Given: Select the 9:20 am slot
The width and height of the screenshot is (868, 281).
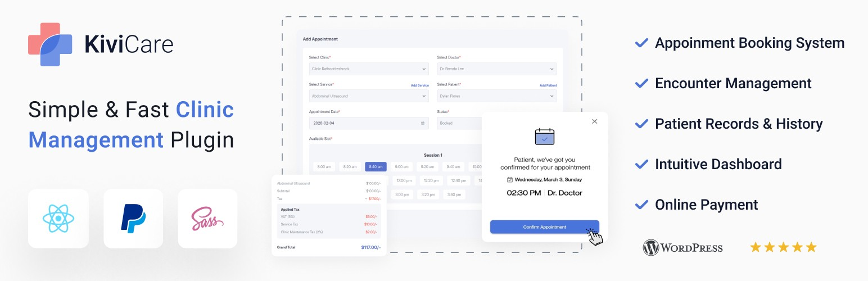Looking at the screenshot, I should click(x=428, y=166).
